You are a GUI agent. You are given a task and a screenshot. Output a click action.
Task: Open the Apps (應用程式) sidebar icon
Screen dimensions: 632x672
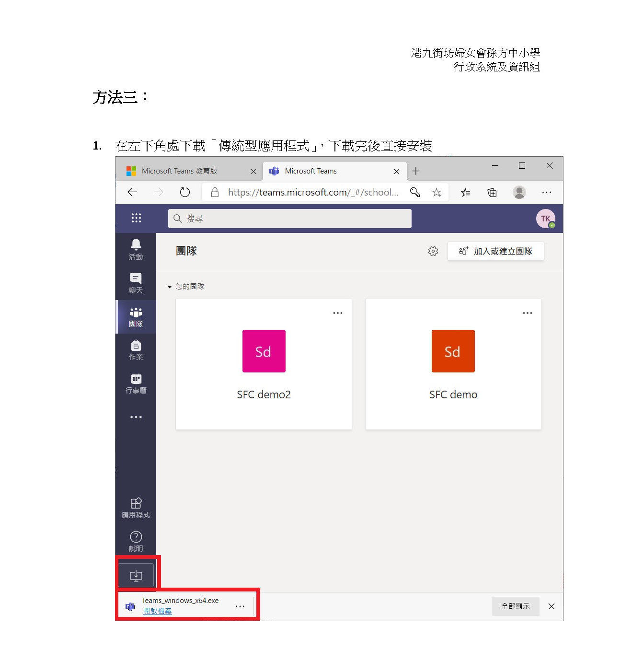pyautogui.click(x=136, y=508)
